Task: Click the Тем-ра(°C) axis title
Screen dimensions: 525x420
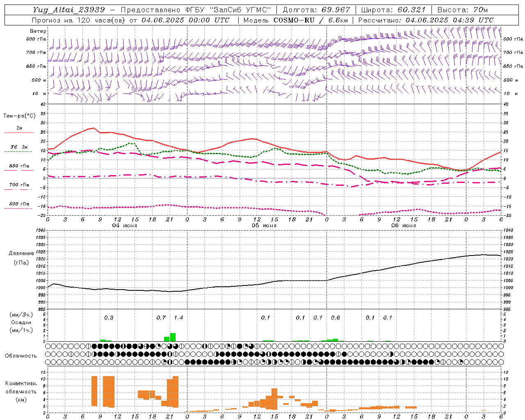Action: coord(19,116)
